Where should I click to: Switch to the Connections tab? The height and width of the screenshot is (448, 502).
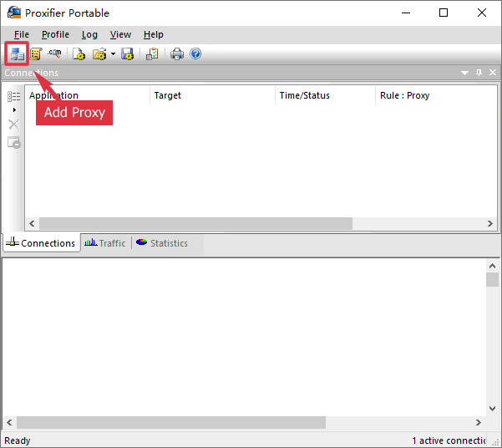coord(41,243)
